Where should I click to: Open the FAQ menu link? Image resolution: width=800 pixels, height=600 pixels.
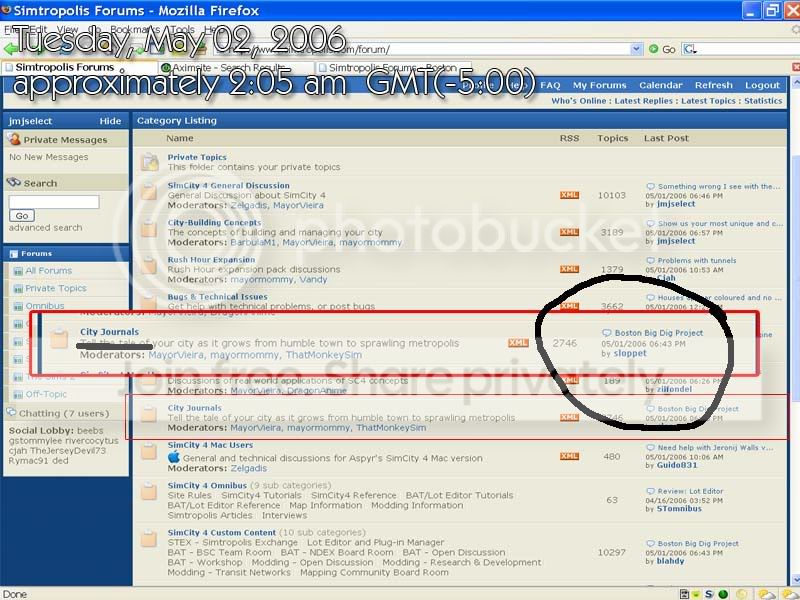pos(550,85)
